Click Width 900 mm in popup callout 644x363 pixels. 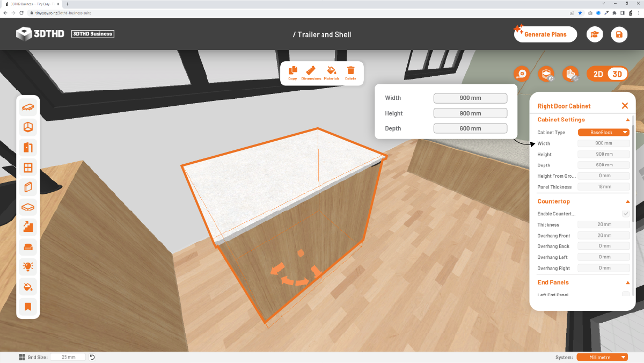(470, 98)
